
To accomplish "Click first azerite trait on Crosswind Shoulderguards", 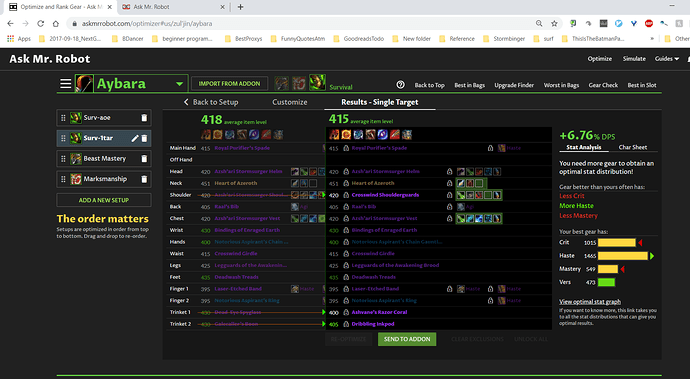I will (x=461, y=195).
